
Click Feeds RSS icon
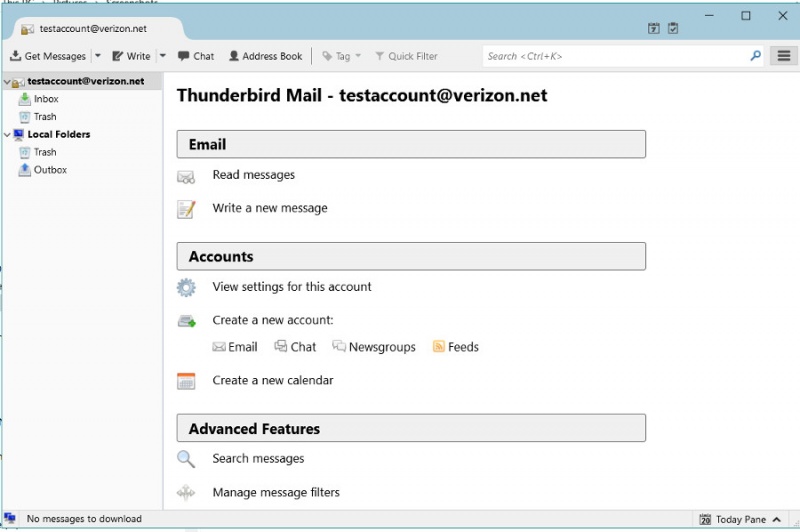pos(438,346)
